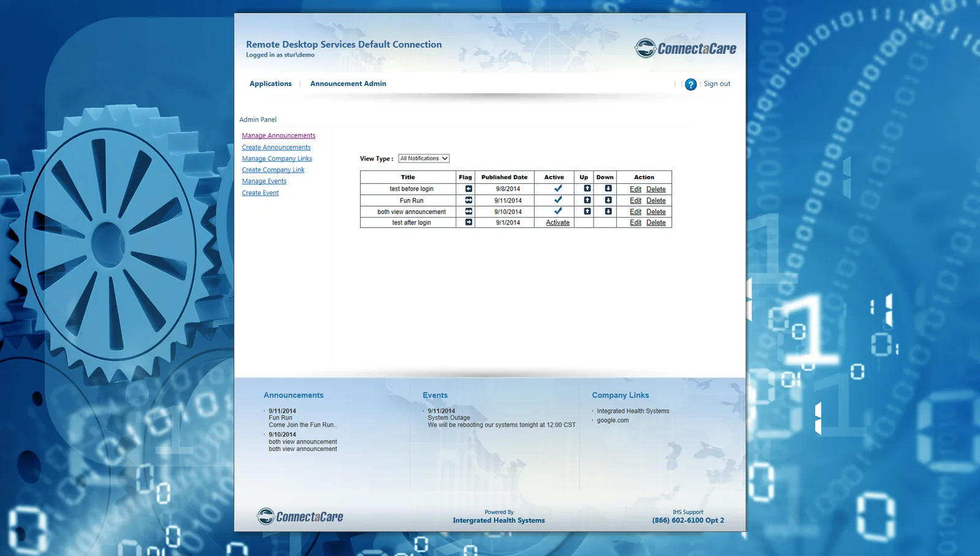Click the ConnectaCare logo in the footer

click(300, 517)
